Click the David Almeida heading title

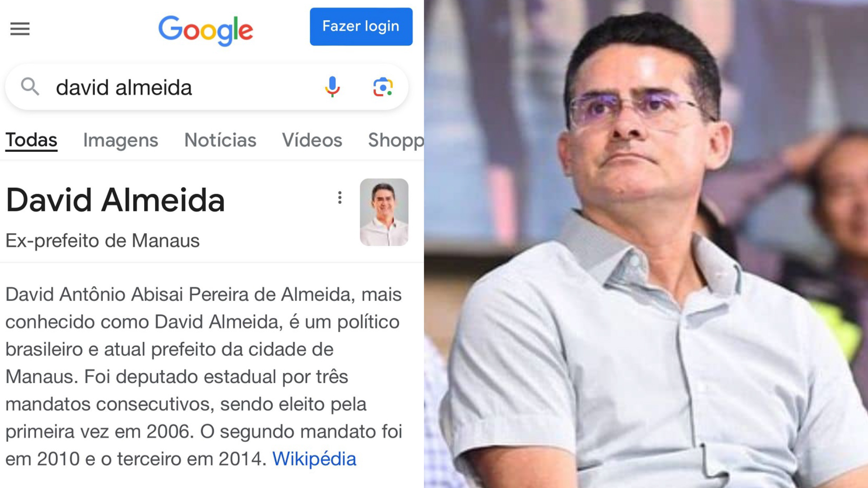pyautogui.click(x=115, y=200)
